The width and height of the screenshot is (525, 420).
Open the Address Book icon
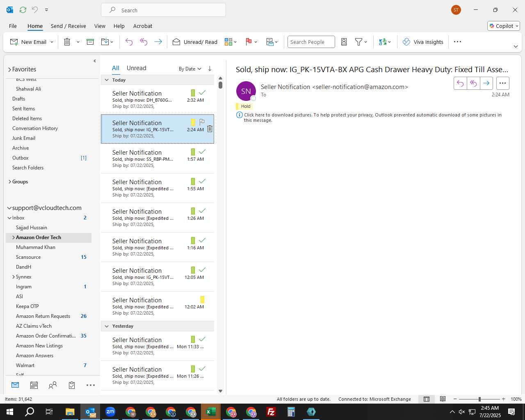tap(344, 42)
